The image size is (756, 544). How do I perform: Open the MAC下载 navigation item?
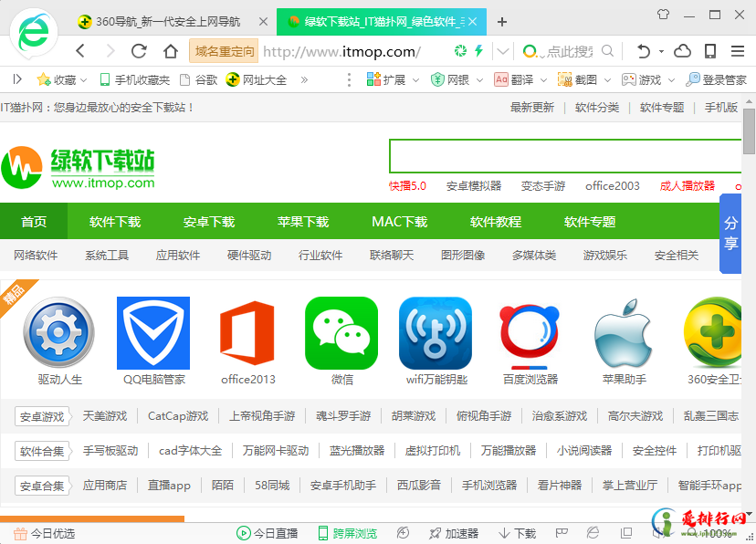(400, 221)
